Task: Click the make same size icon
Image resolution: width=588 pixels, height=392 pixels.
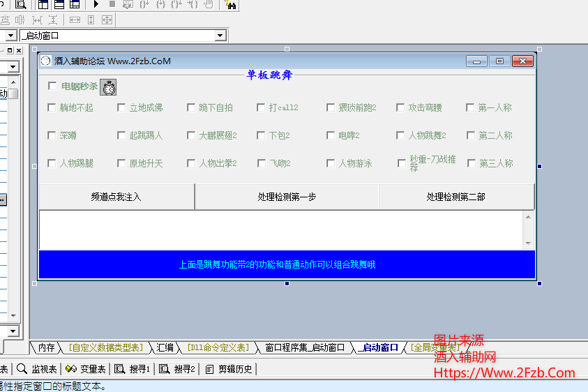Action: (107, 20)
